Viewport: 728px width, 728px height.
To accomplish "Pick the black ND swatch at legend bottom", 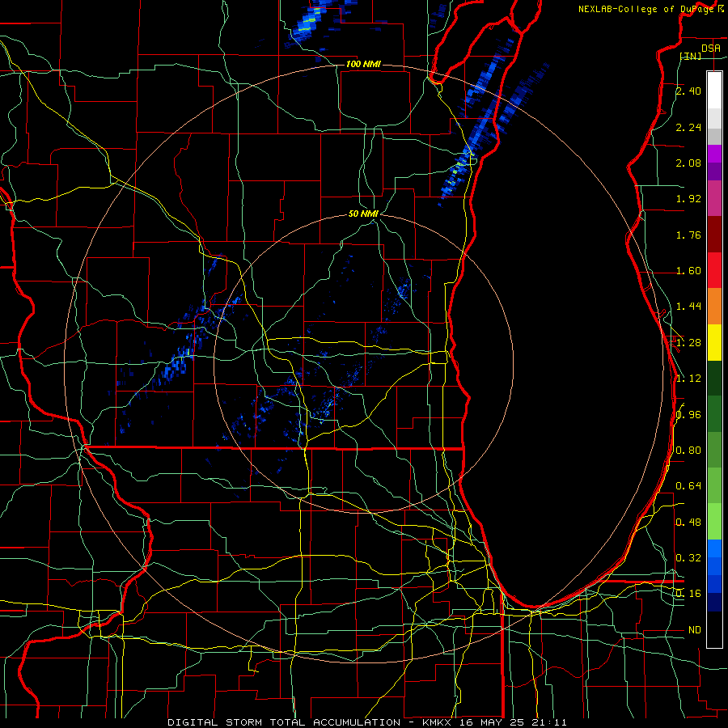I will pos(714,629).
